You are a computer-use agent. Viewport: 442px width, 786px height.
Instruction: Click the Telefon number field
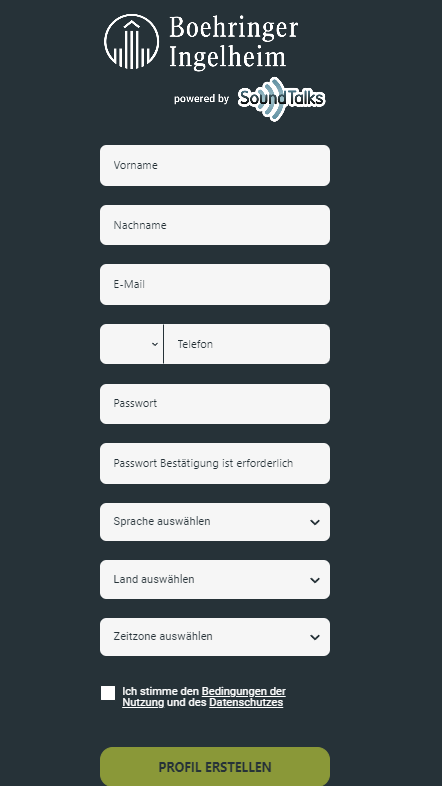pos(247,344)
